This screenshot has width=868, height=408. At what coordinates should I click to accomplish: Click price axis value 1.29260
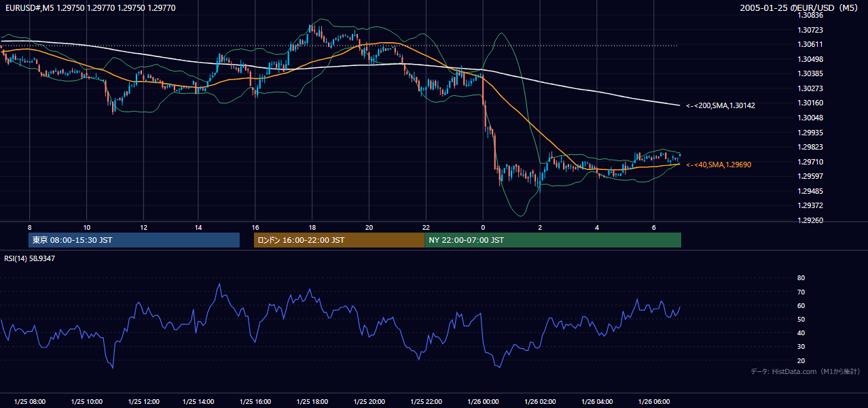pyautogui.click(x=810, y=220)
